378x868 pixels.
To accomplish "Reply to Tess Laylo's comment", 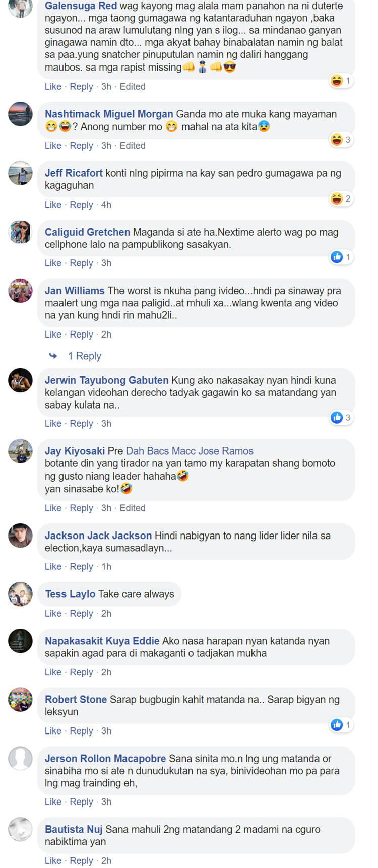I will [x=81, y=614].
